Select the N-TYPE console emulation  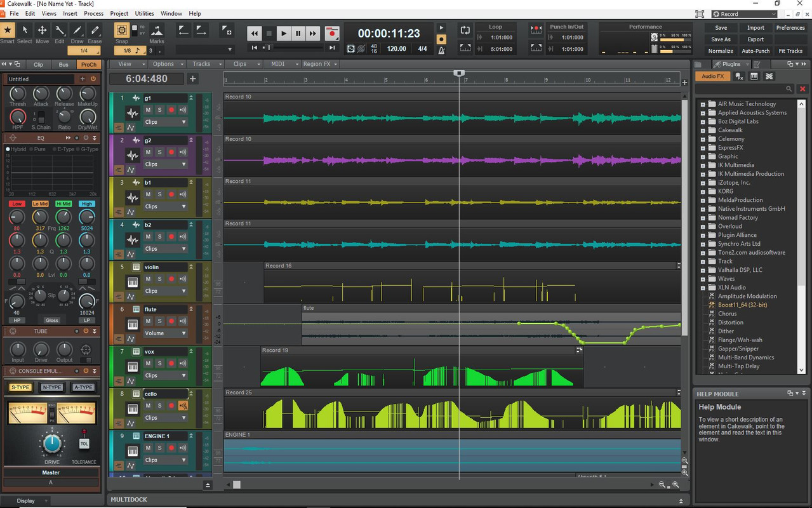point(51,387)
